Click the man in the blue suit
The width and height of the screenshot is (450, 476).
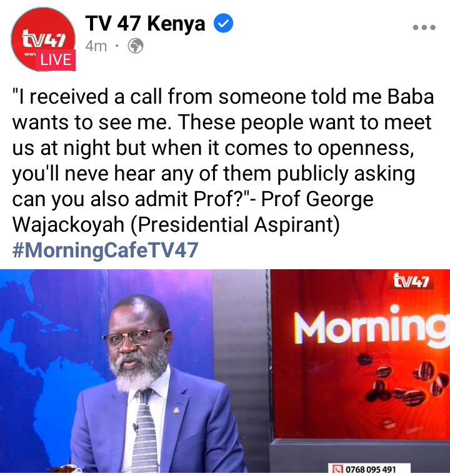coord(152,385)
